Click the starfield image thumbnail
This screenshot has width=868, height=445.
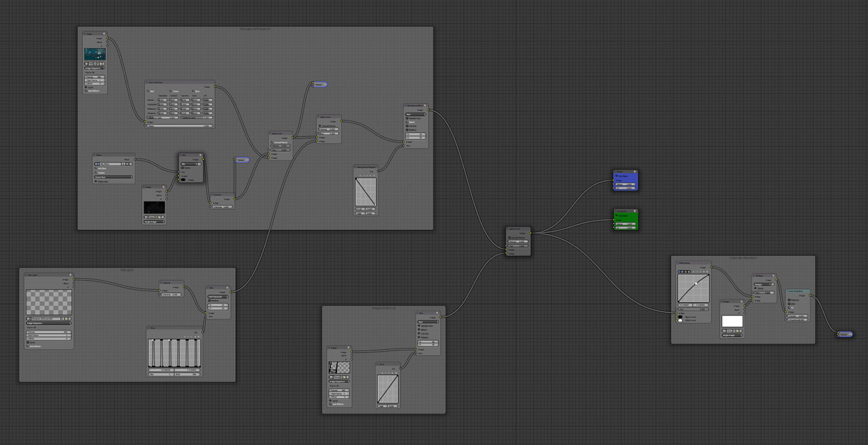point(154,208)
